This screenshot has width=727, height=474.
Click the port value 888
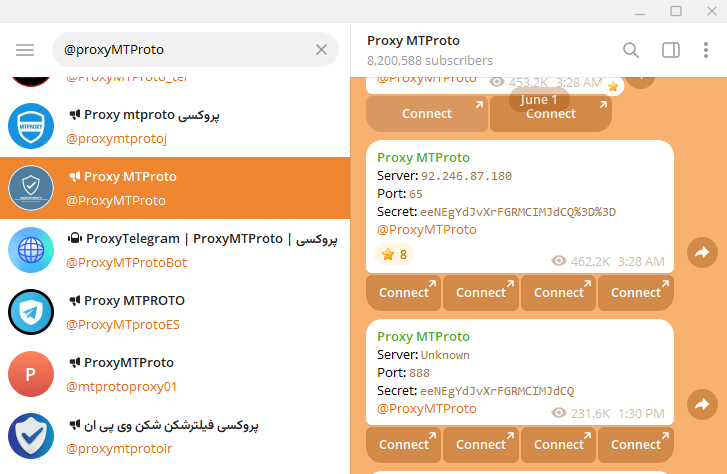[419, 373]
